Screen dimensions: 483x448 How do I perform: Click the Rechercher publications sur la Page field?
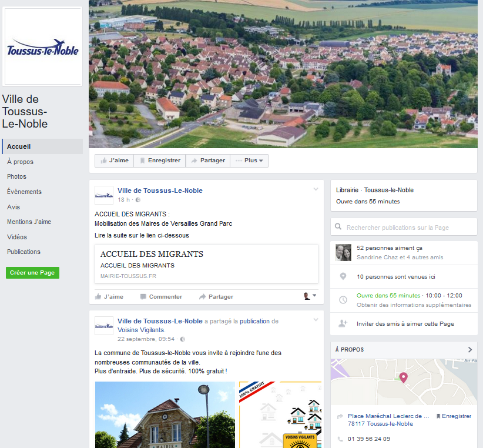coord(404,228)
